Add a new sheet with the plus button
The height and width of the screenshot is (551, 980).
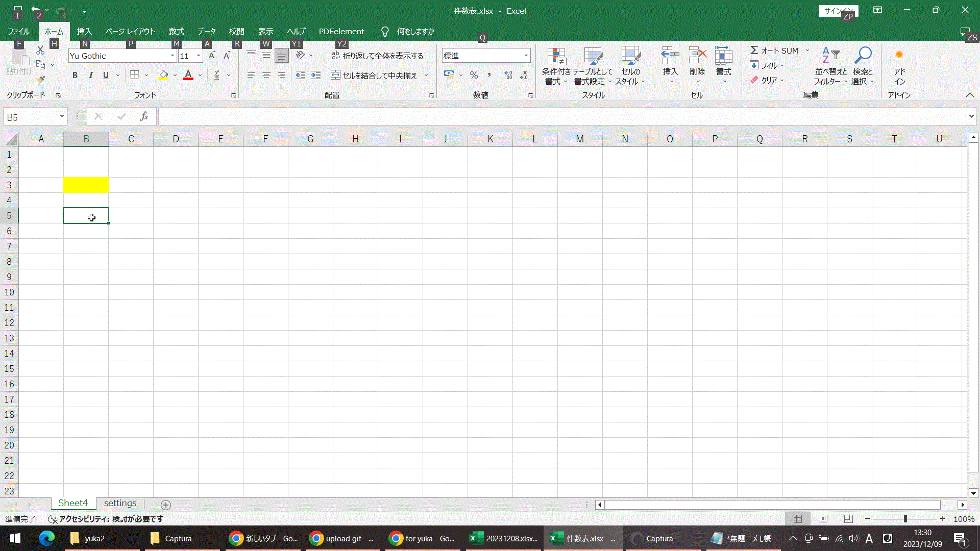(x=165, y=505)
